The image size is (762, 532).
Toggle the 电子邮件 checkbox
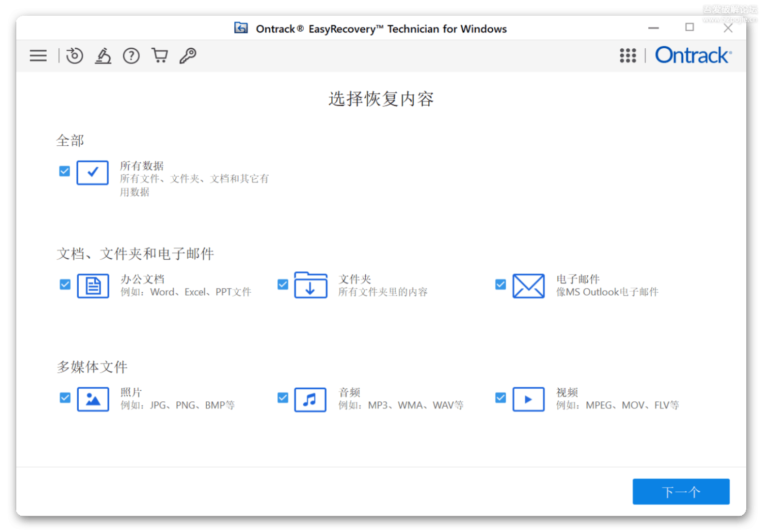tap(500, 285)
